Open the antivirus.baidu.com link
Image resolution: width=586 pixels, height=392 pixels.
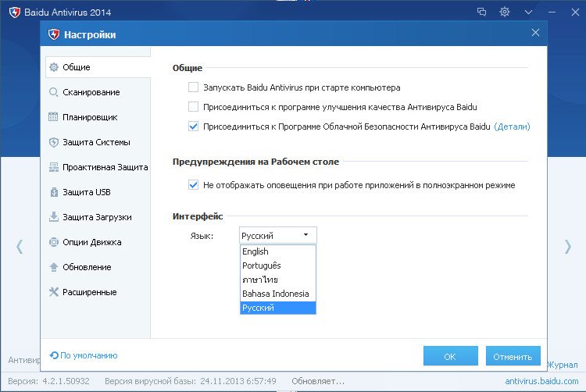point(542,381)
